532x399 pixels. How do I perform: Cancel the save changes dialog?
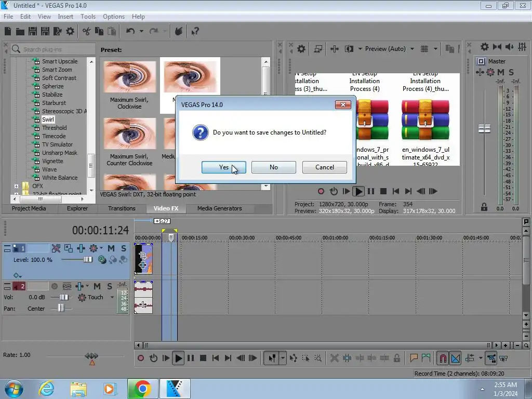click(324, 167)
